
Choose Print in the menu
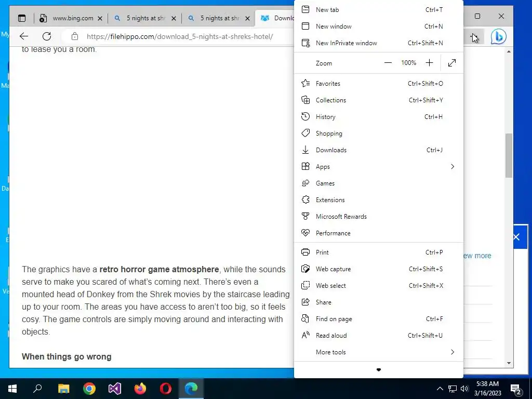point(379,252)
